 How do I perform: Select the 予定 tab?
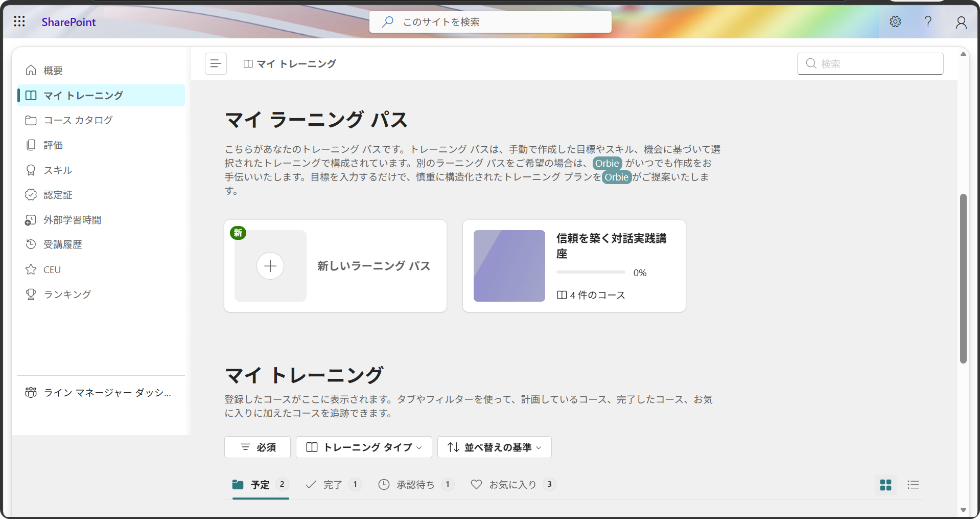pyautogui.click(x=261, y=485)
